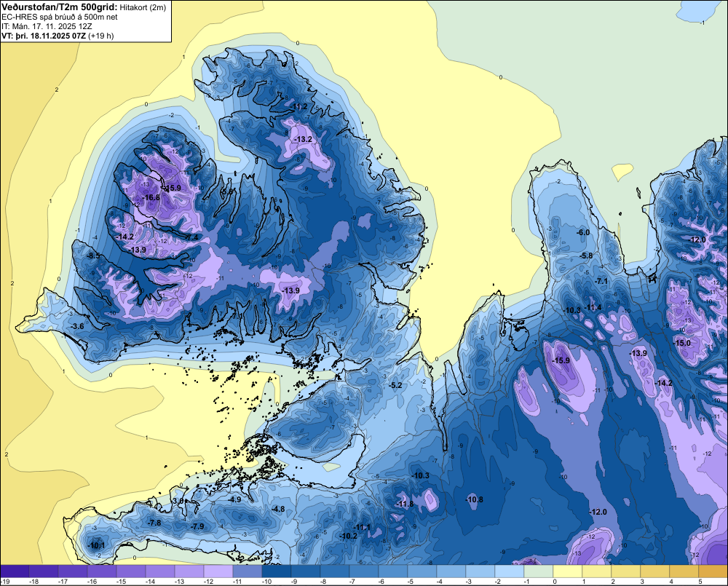Select the -4.9 temperature value
Viewport: 728px width, 586px height.
click(235, 499)
